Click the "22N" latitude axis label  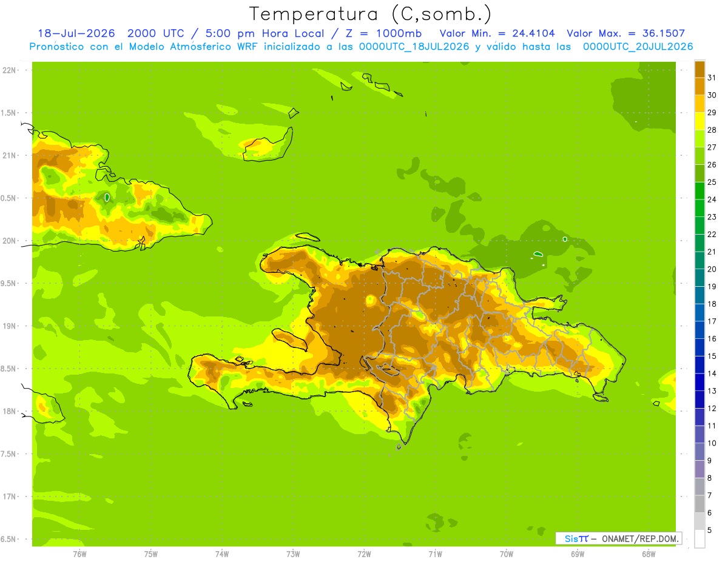click(x=10, y=70)
